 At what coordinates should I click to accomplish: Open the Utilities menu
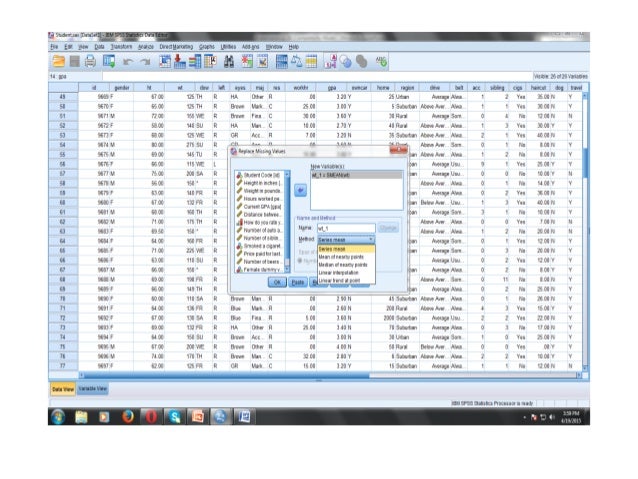(x=228, y=47)
